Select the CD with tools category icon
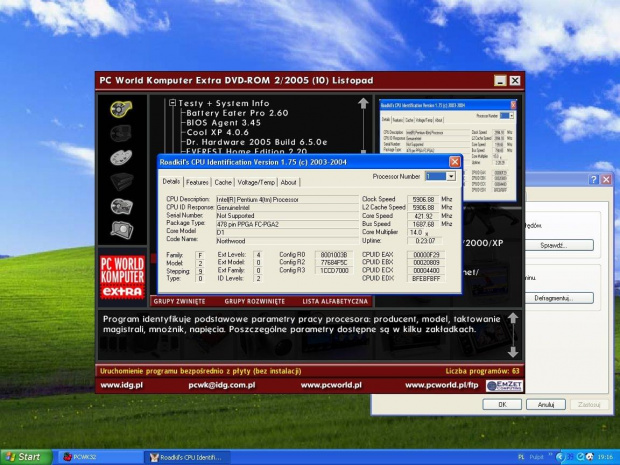The image size is (620, 465). pyautogui.click(x=121, y=206)
